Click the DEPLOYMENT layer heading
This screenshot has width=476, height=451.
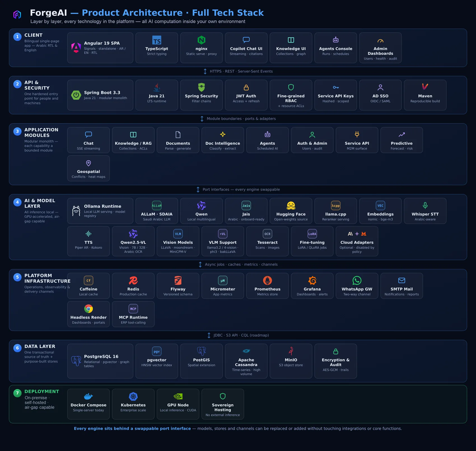(x=42, y=392)
